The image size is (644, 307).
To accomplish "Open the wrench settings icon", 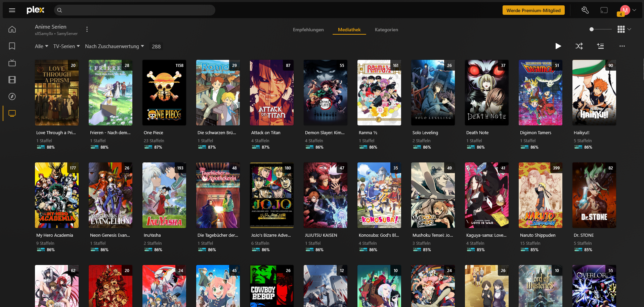I will (585, 10).
